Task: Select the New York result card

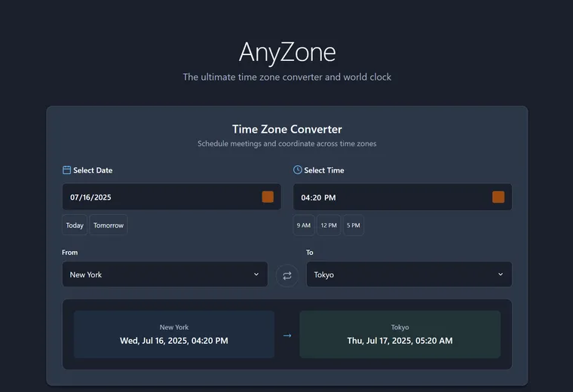Action: click(174, 334)
